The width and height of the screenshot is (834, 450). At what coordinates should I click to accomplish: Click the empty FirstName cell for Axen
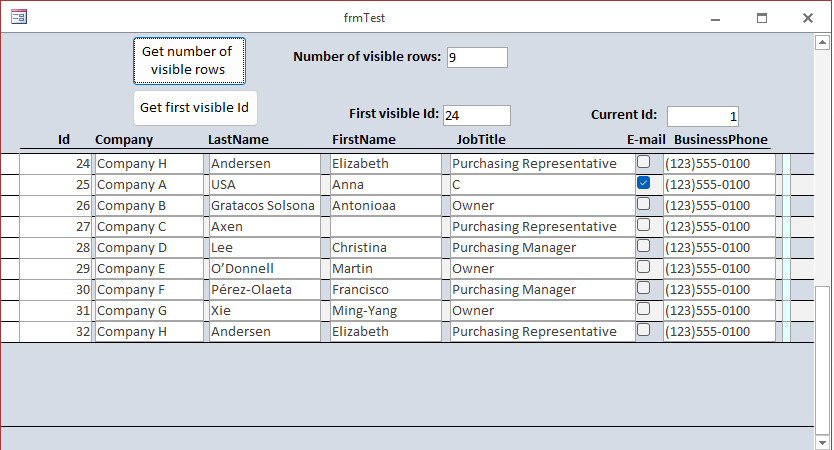pyautogui.click(x=385, y=227)
